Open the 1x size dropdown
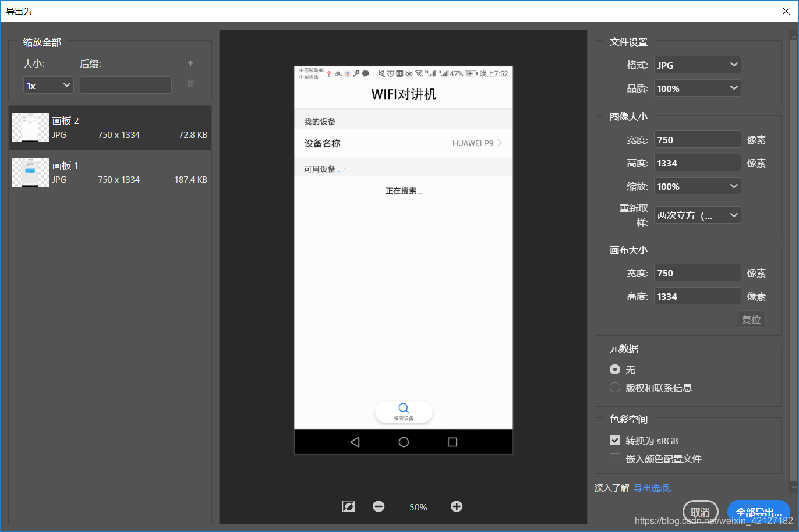 click(x=48, y=85)
